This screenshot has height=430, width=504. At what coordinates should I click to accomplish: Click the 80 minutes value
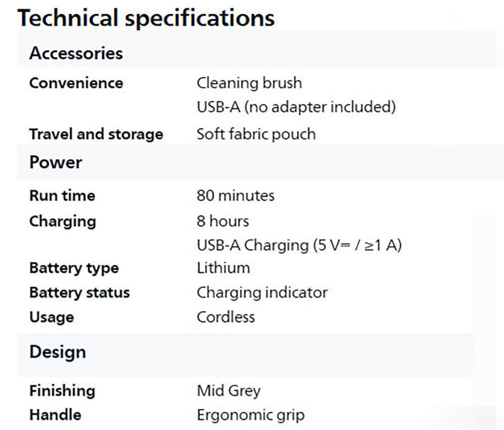click(236, 196)
